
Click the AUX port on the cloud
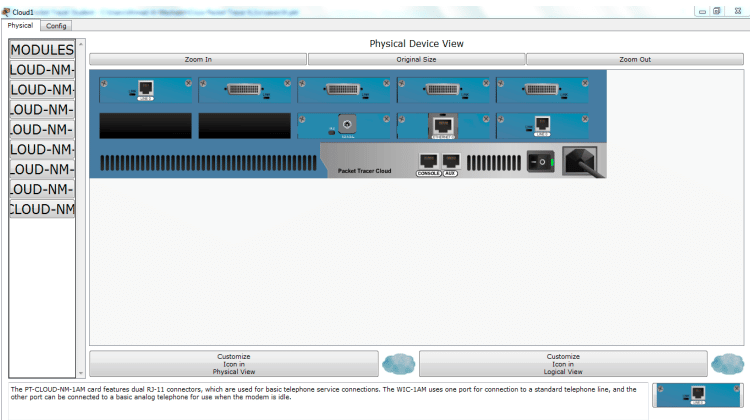click(451, 161)
